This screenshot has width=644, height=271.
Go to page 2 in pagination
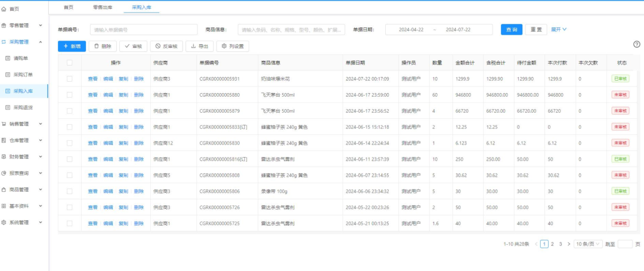pyautogui.click(x=552, y=244)
